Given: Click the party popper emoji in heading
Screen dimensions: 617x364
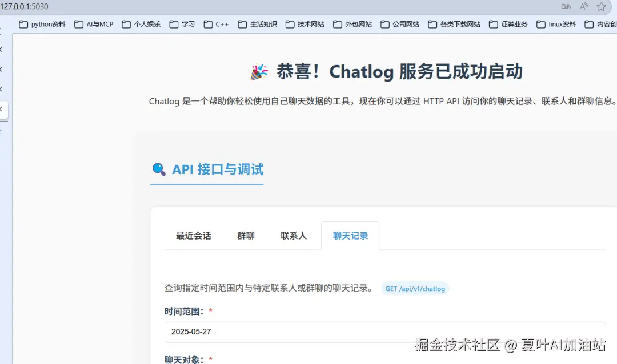Looking at the screenshot, I should [x=259, y=72].
